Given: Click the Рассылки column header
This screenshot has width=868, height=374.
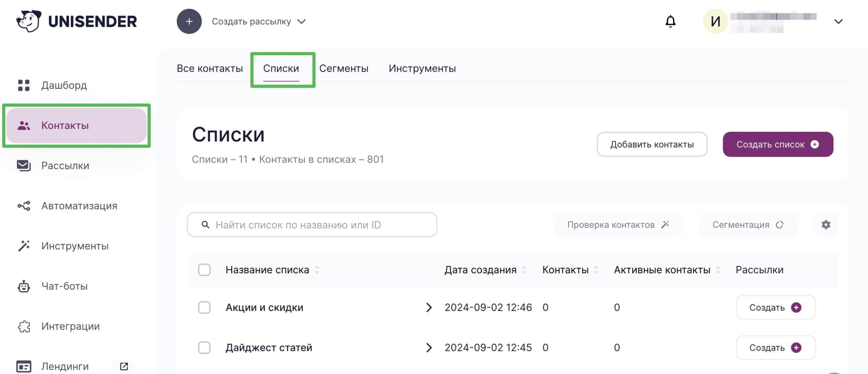Looking at the screenshot, I should pos(759,270).
